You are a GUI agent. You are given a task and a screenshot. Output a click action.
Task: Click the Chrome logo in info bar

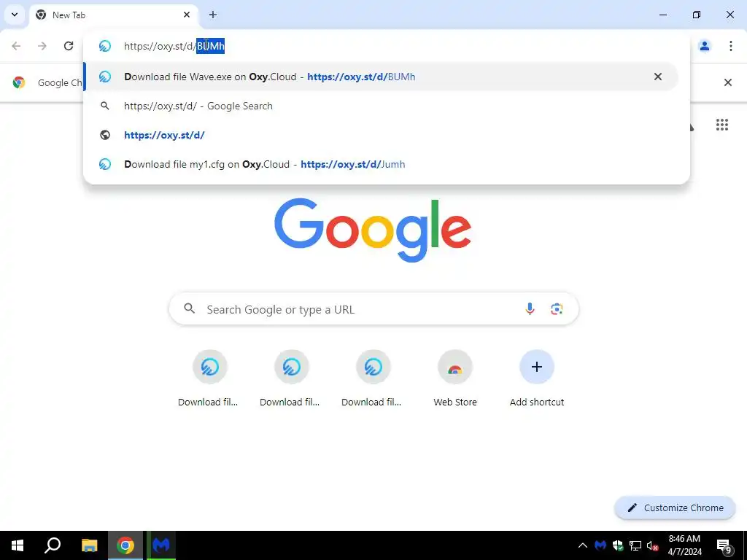[x=19, y=82]
